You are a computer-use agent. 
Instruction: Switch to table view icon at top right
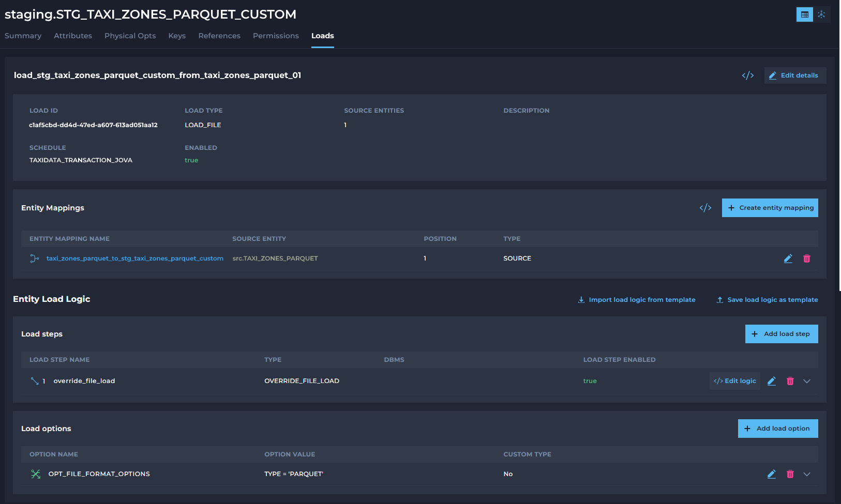tap(805, 14)
